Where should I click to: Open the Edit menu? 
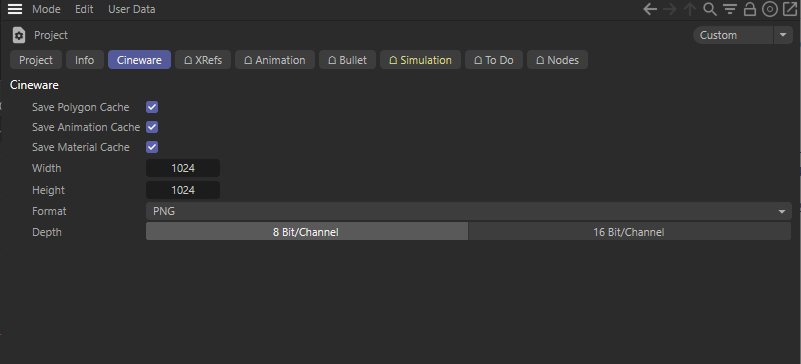(x=84, y=9)
